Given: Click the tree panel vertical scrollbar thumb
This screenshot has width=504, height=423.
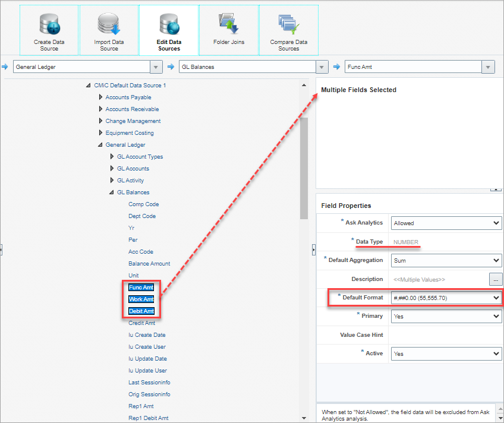Looking at the screenshot, I should (x=304, y=168).
